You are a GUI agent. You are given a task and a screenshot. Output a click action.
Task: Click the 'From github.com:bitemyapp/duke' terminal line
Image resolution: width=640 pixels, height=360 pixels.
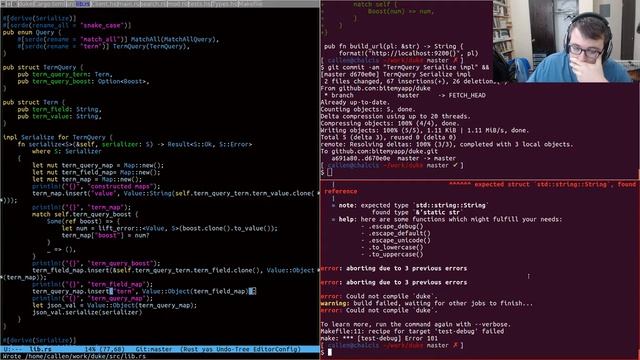point(376,88)
